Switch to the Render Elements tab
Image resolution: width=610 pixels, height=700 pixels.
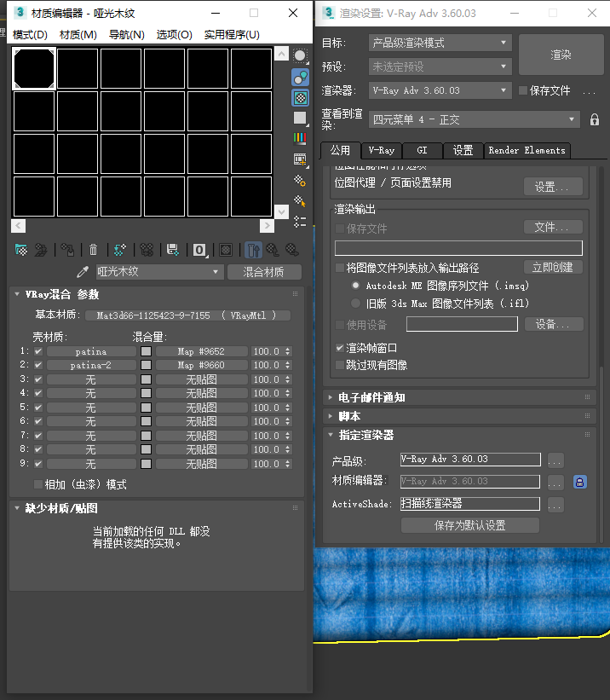pyautogui.click(x=527, y=150)
